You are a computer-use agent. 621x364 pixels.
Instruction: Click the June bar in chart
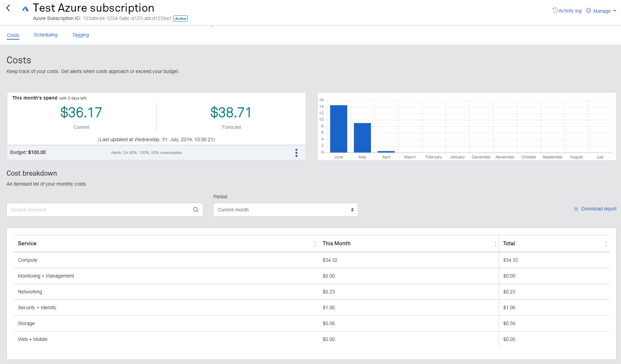pos(339,129)
